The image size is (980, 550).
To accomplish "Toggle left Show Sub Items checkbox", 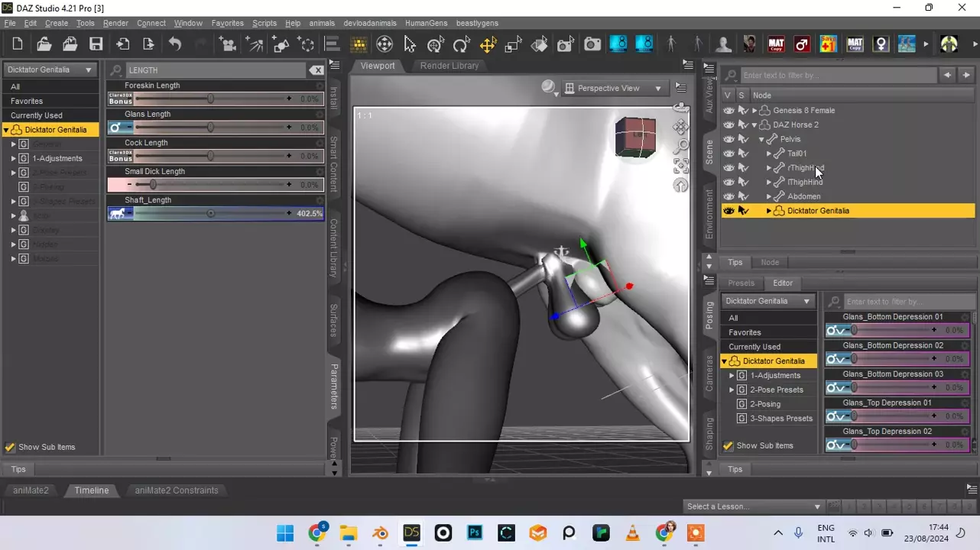I will click(x=10, y=447).
